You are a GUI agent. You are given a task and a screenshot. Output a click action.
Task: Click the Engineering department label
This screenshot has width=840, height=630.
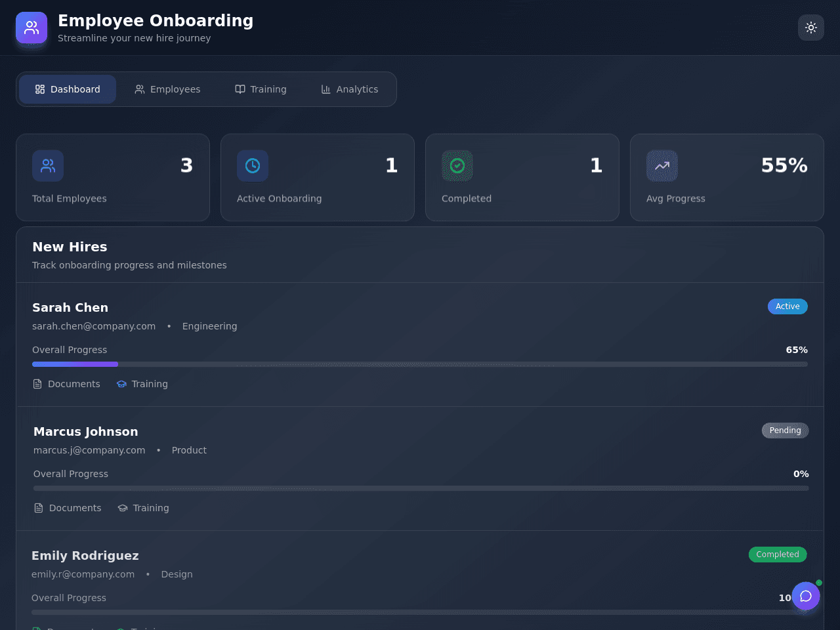(x=210, y=326)
